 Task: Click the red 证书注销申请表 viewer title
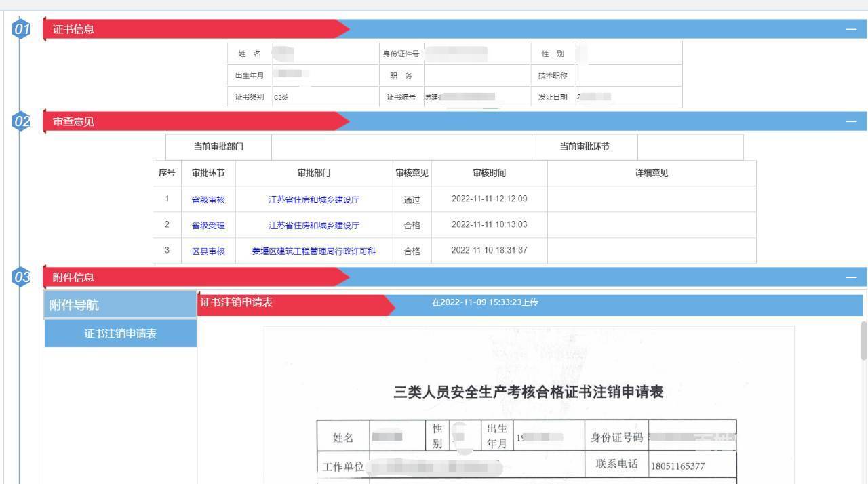click(237, 302)
